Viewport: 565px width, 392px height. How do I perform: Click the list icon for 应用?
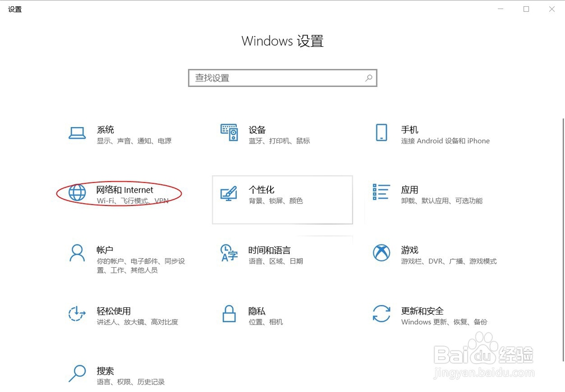(381, 191)
